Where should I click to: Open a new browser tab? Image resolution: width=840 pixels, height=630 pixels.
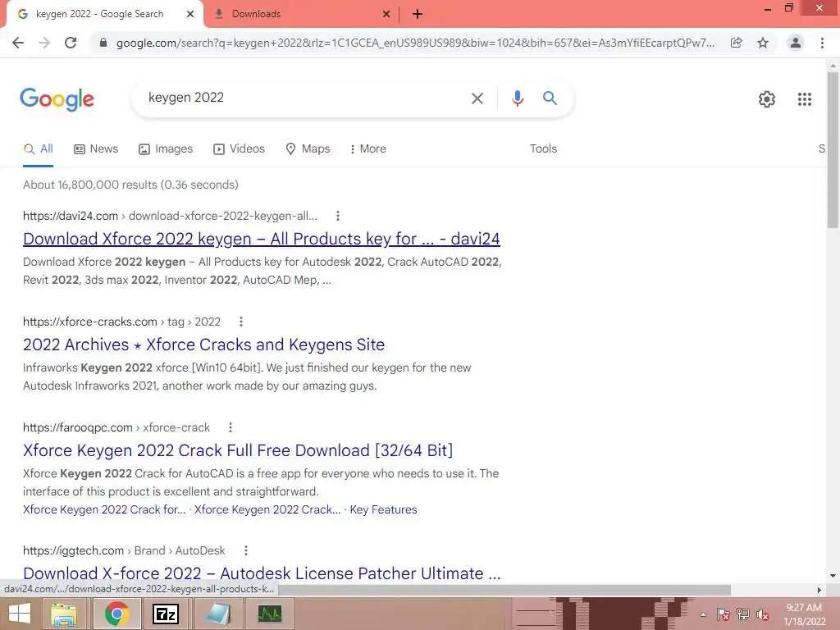[x=418, y=15]
